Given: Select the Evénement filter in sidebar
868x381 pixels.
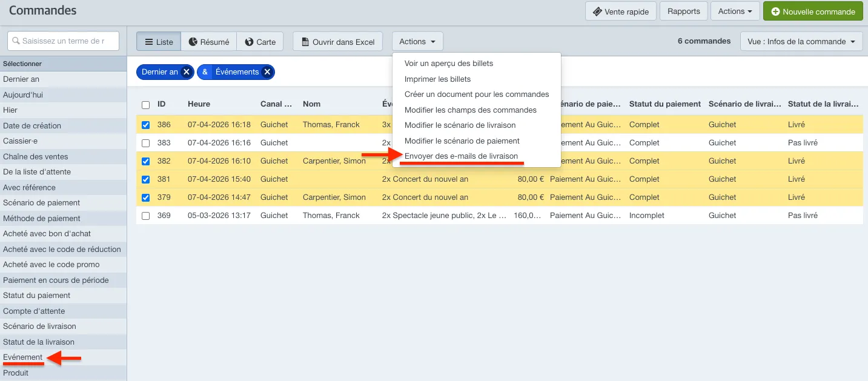Looking at the screenshot, I should [x=63, y=357].
